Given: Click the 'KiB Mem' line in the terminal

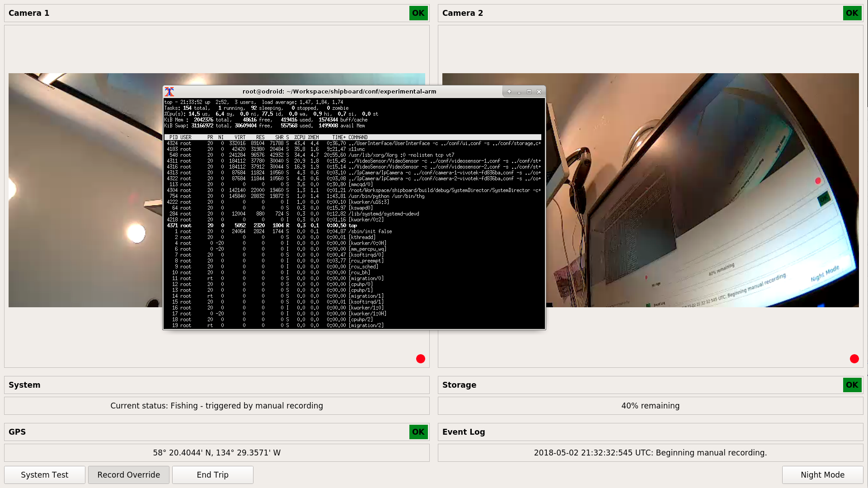Looking at the screenshot, I should pyautogui.click(x=266, y=120).
